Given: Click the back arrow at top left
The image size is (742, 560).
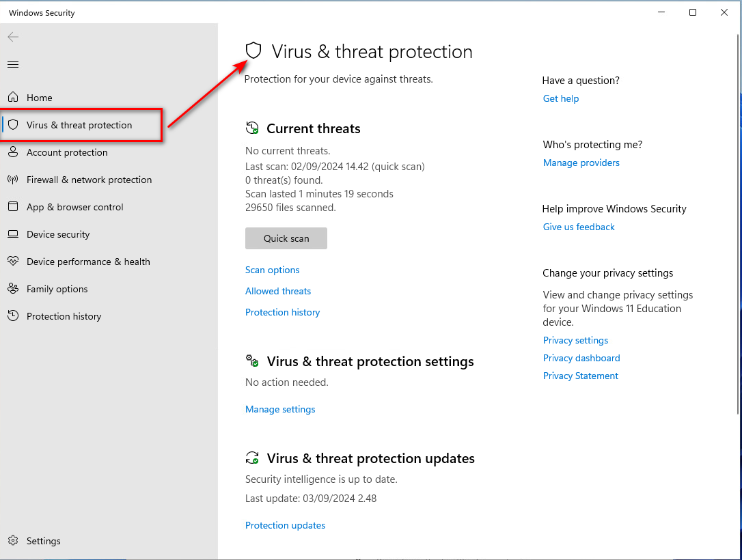Looking at the screenshot, I should point(12,37).
